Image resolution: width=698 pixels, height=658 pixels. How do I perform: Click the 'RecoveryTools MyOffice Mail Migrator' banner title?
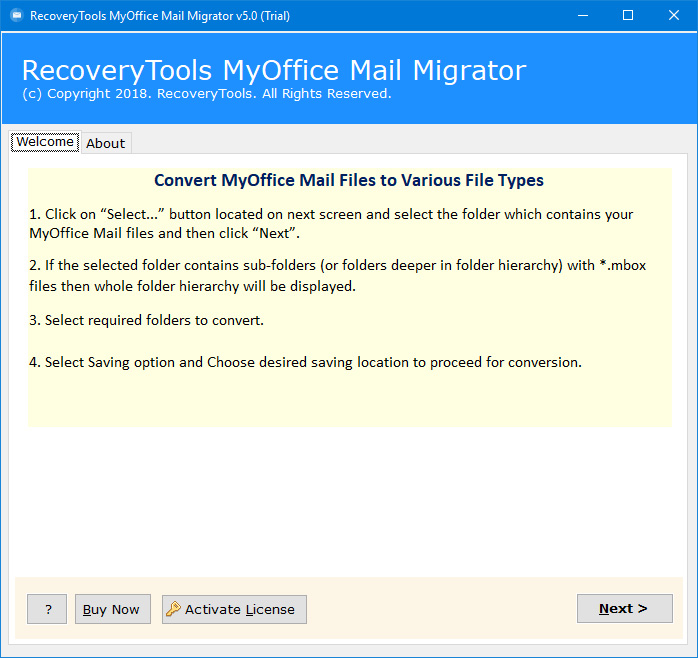[274, 70]
